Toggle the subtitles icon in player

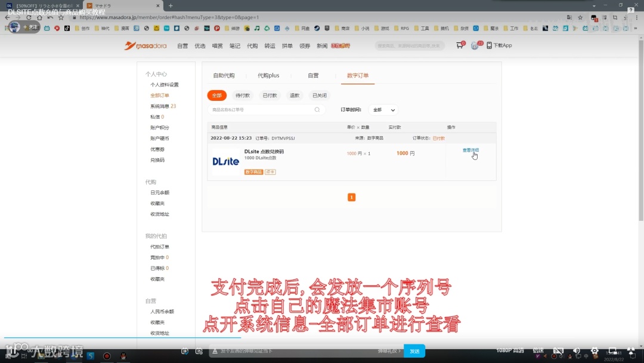click(x=558, y=350)
